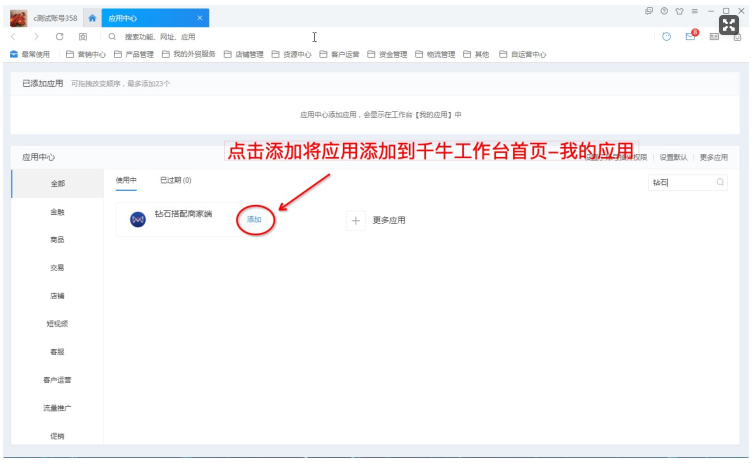Click the plus box for 更多应用
The width and height of the screenshot is (755, 464).
coord(356,221)
